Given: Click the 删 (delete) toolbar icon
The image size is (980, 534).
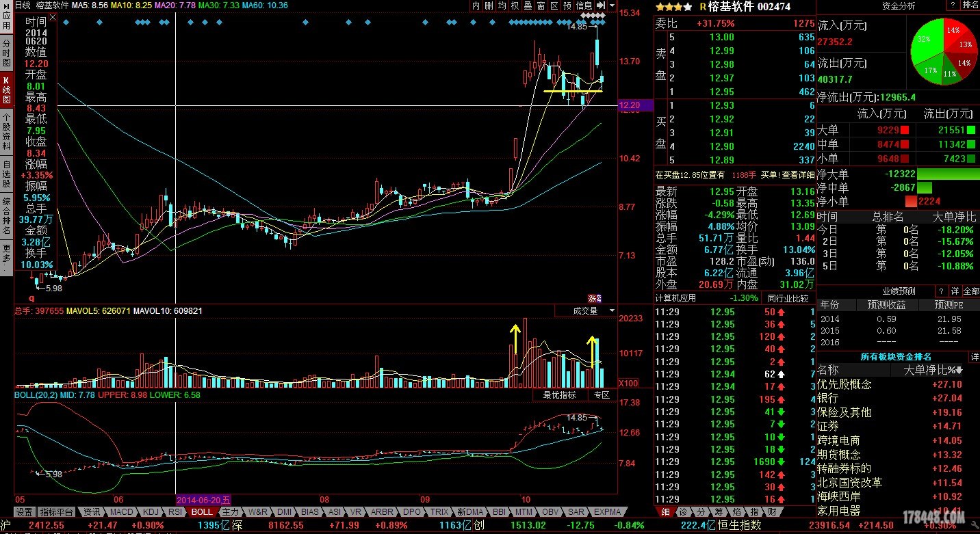Looking at the screenshot, I should pos(489,5).
